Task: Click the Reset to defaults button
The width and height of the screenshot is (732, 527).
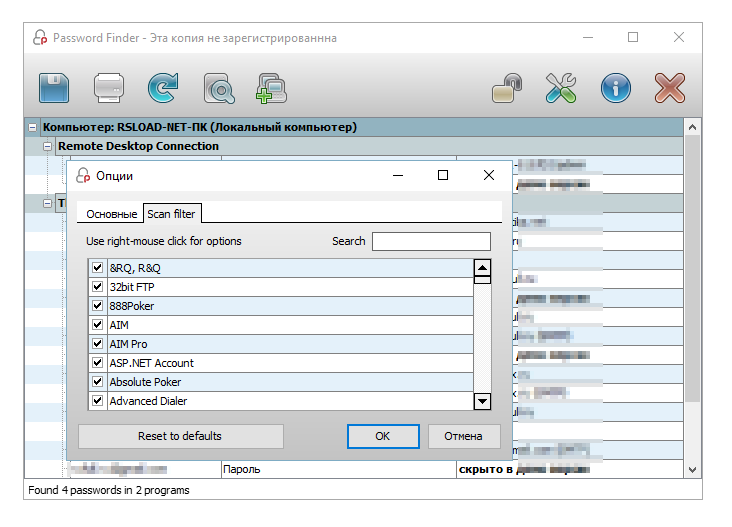Action: tap(180, 436)
